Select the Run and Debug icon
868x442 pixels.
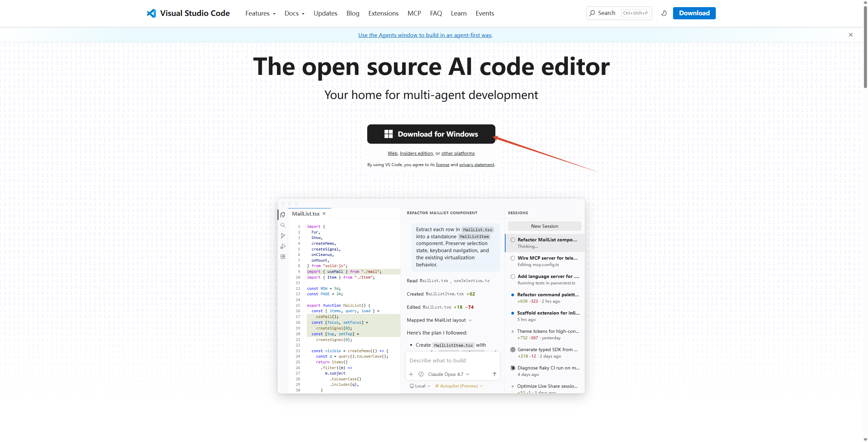(x=283, y=246)
